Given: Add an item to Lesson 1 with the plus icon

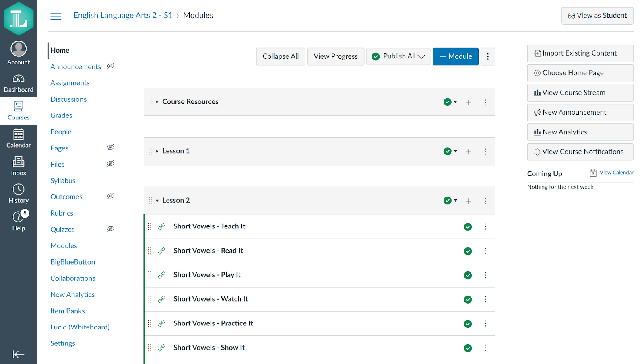Looking at the screenshot, I should [468, 152].
